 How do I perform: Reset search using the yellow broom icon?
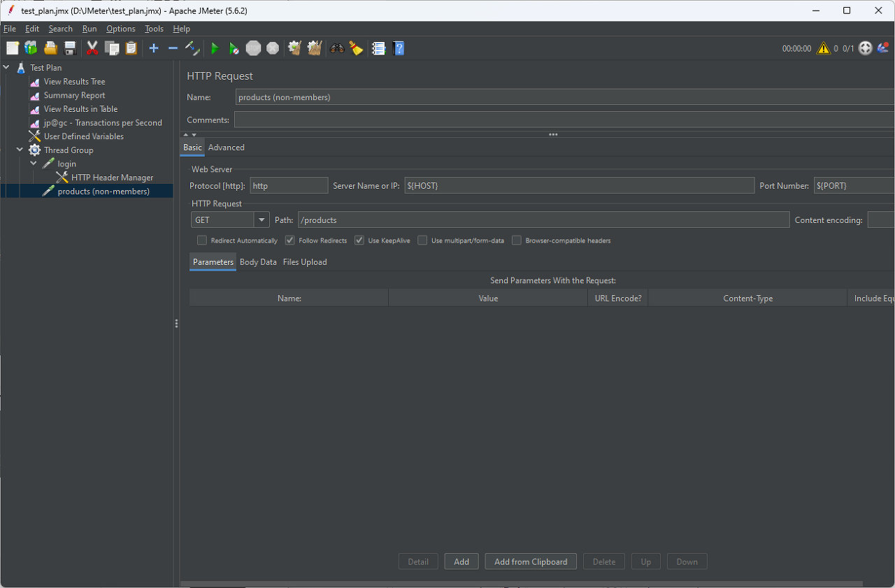[357, 48]
